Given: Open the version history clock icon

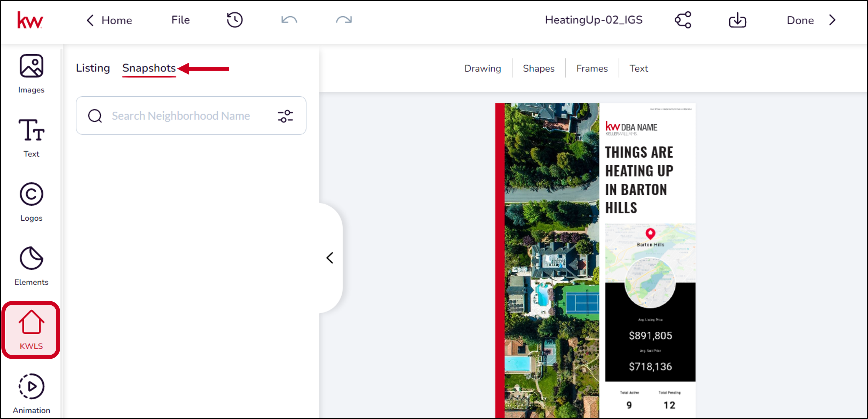Looking at the screenshot, I should click(x=235, y=20).
